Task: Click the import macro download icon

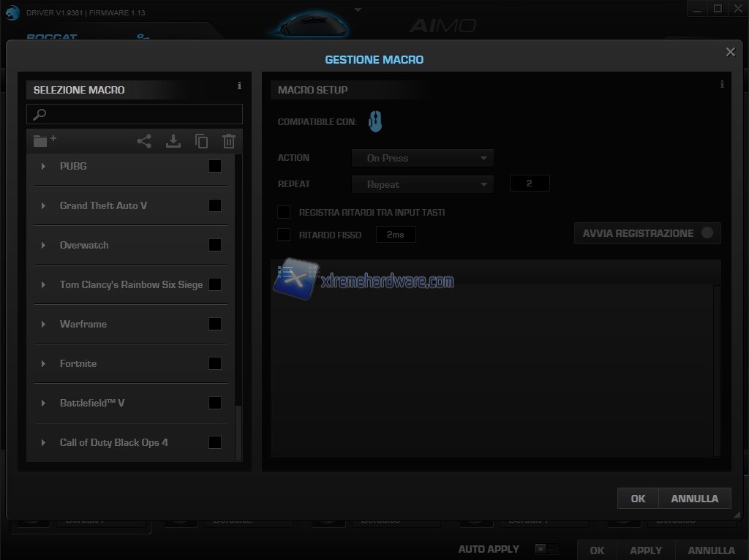Action: click(x=173, y=142)
